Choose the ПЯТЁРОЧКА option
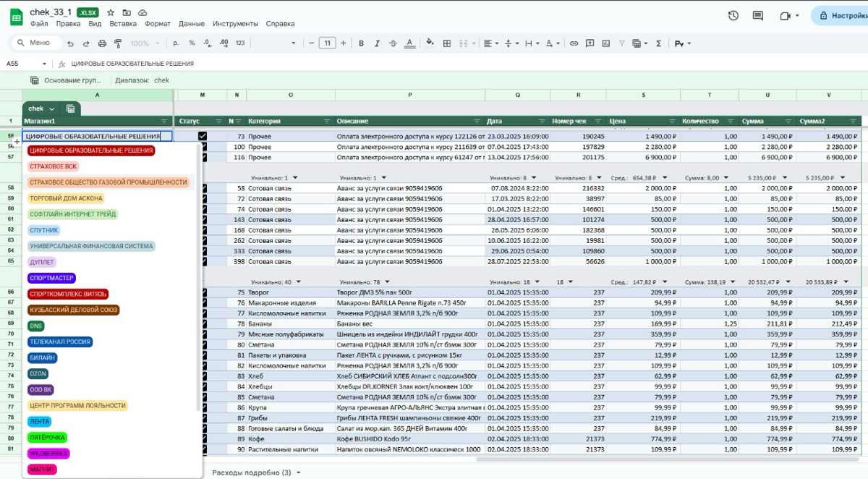Image resolution: width=868 pixels, height=479 pixels. click(48, 438)
